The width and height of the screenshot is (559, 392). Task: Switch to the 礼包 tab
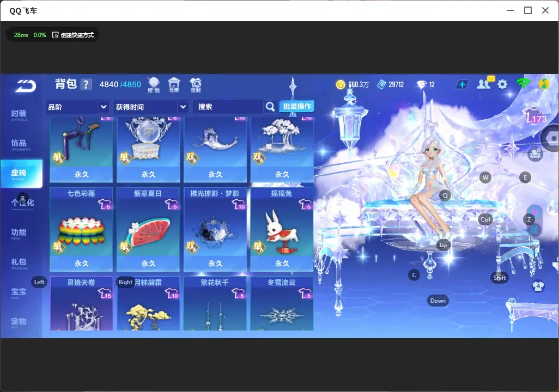tap(19, 263)
